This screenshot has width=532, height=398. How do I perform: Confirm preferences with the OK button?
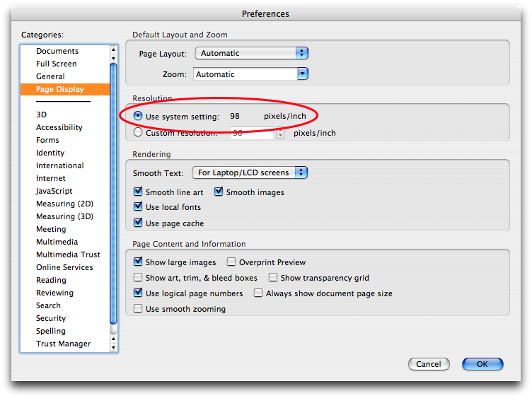pyautogui.click(x=482, y=364)
